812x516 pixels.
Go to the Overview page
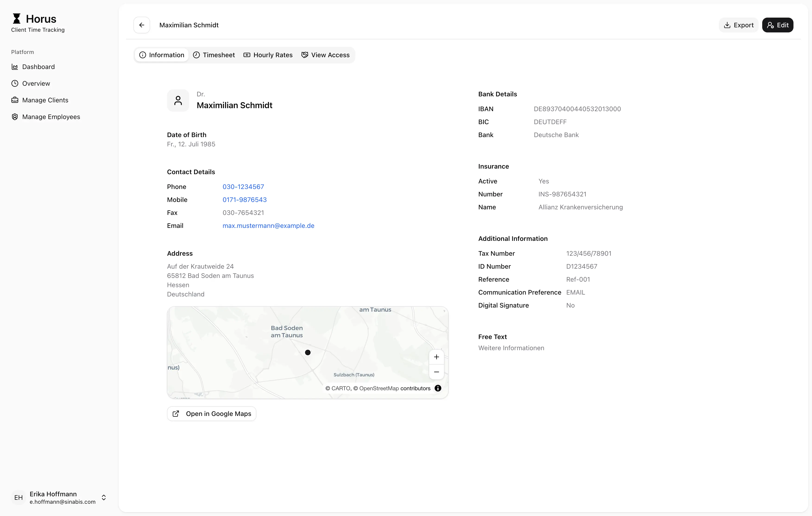36,83
